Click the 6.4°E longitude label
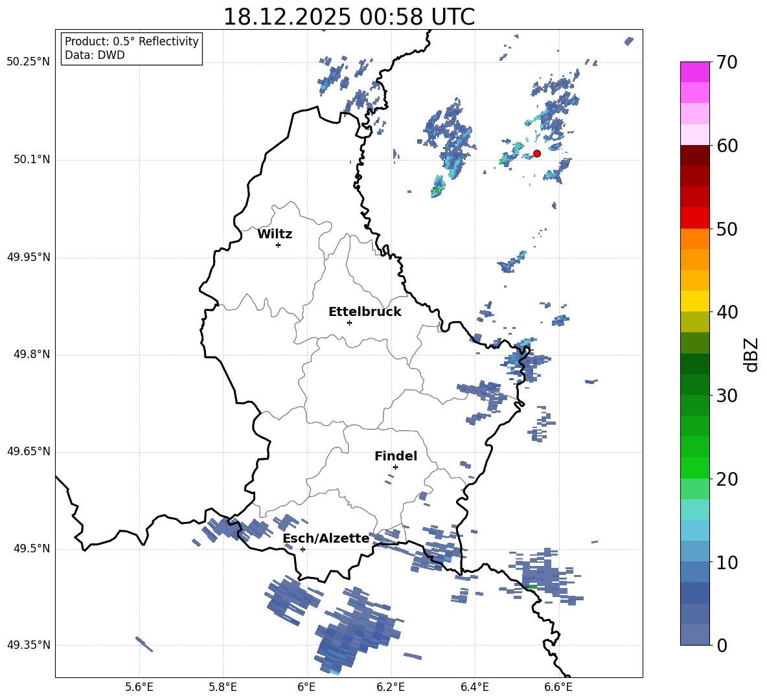767x700 pixels. pos(474,687)
